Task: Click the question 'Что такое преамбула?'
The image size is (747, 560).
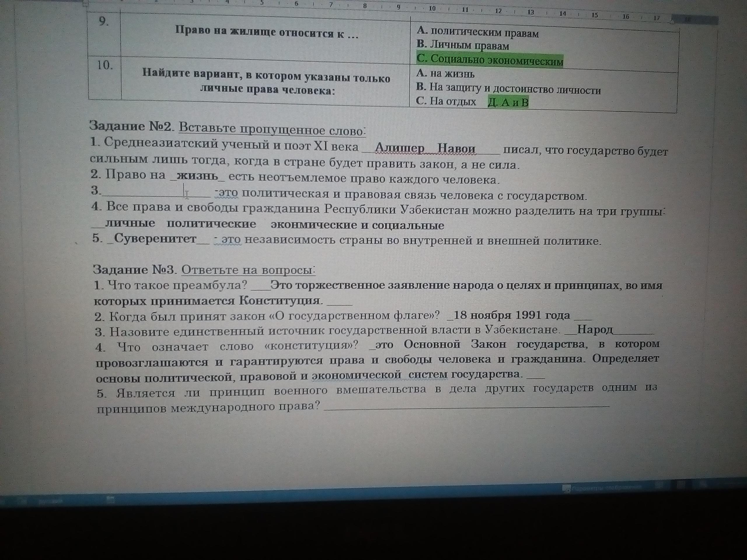Action: 178,285
